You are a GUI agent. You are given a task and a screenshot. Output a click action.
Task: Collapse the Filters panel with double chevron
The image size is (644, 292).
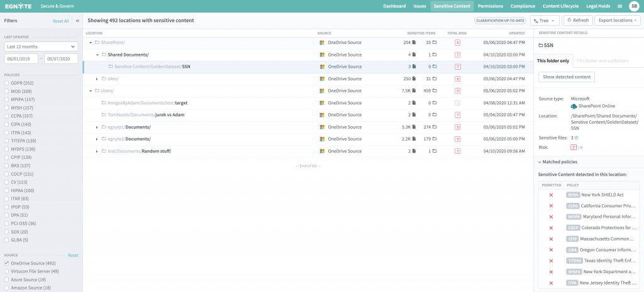(x=77, y=21)
